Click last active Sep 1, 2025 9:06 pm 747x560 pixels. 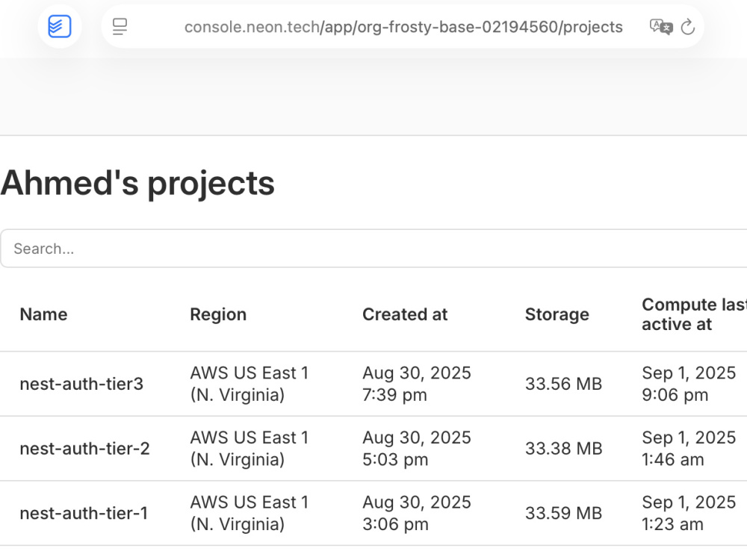689,384
